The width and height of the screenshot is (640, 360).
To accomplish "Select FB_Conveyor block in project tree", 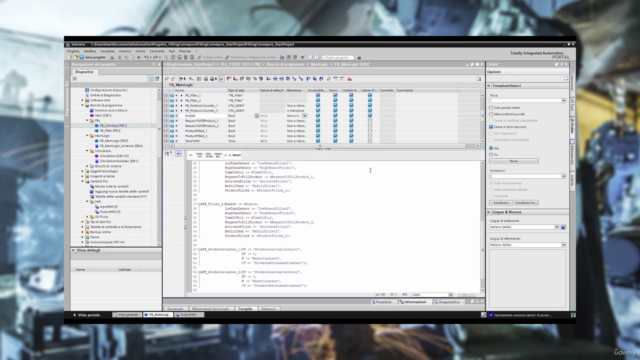I will 113,126.
